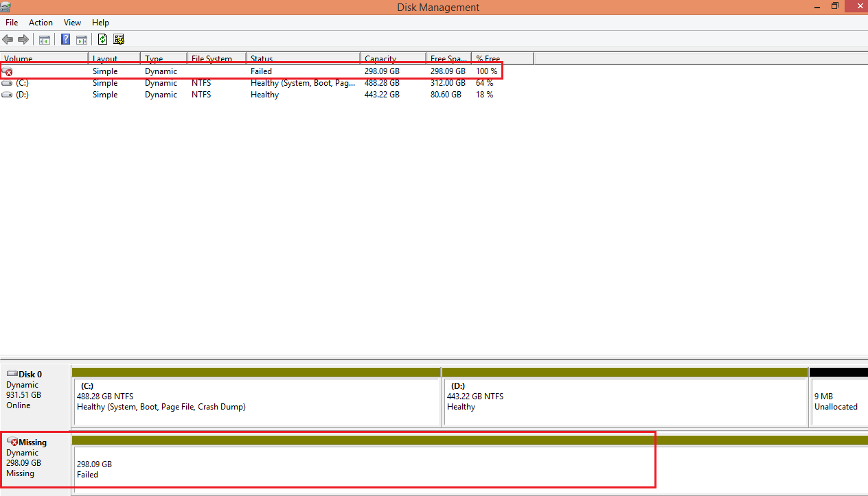Sort by the Status column header
Viewport: 868px width, 496px height.
(304, 58)
